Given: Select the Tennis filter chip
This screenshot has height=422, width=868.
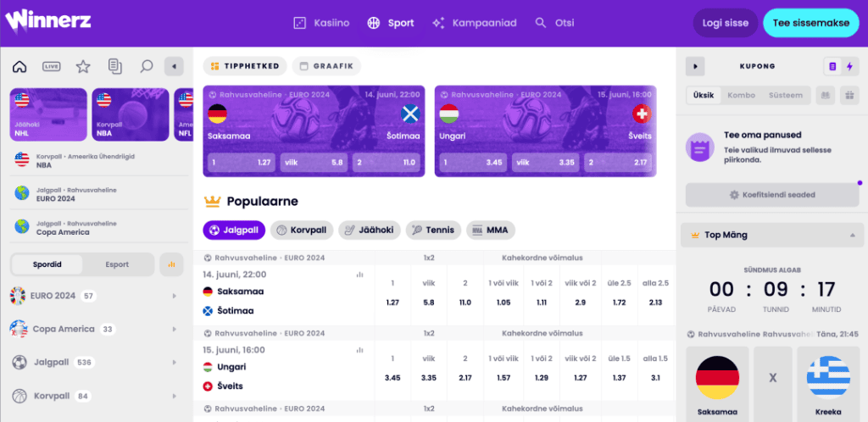Looking at the screenshot, I should tap(433, 230).
